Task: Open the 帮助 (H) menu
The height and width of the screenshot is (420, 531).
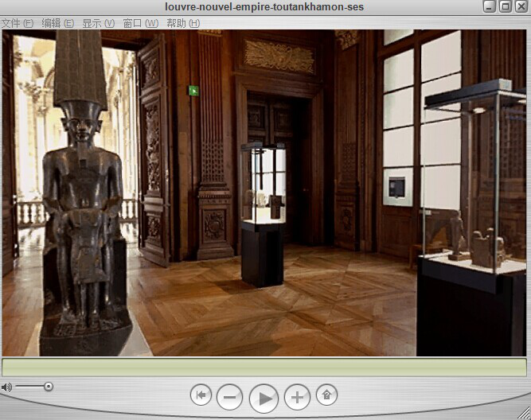Action: [x=183, y=23]
